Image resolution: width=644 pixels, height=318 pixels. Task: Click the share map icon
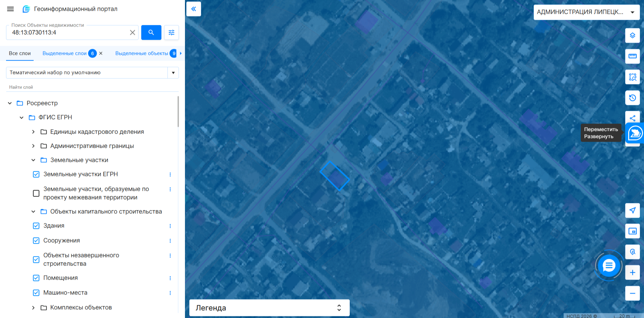(633, 118)
